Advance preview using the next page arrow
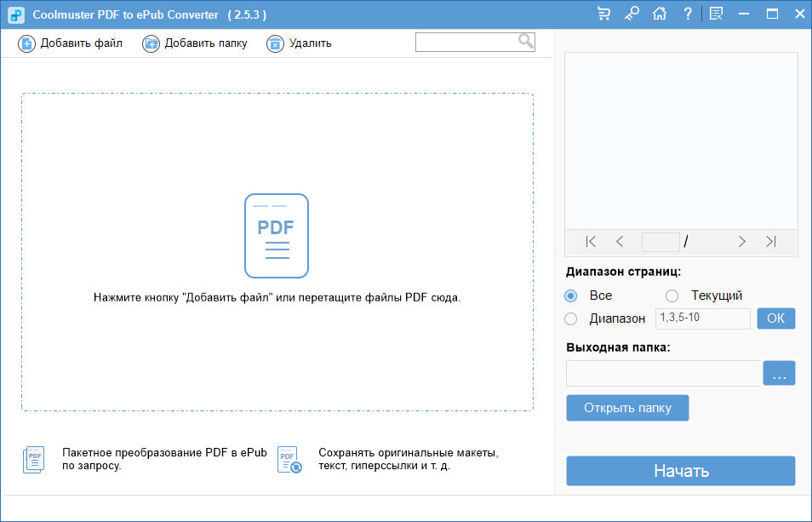812x522 pixels. coord(741,242)
